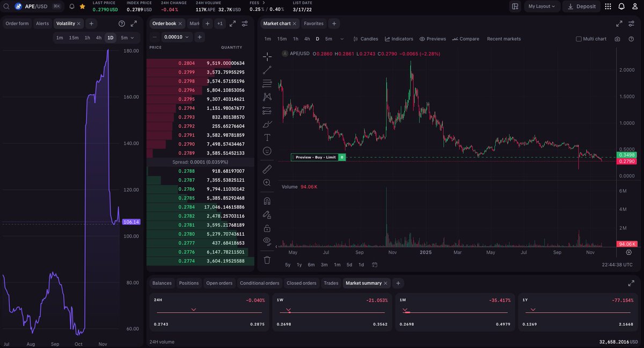644x348 pixels.
Task: Expand the Order book panel to fullscreen
Action: tap(232, 24)
